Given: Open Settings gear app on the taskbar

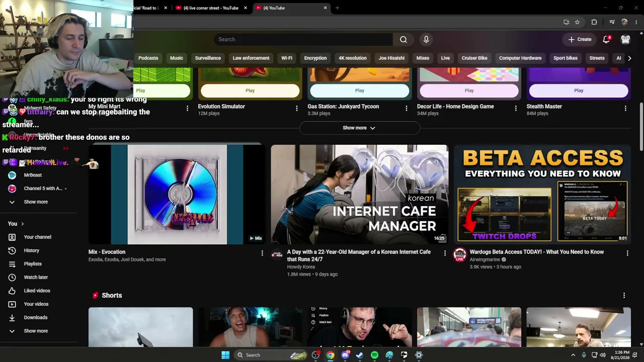Looking at the screenshot, I should pyautogui.click(x=419, y=355).
